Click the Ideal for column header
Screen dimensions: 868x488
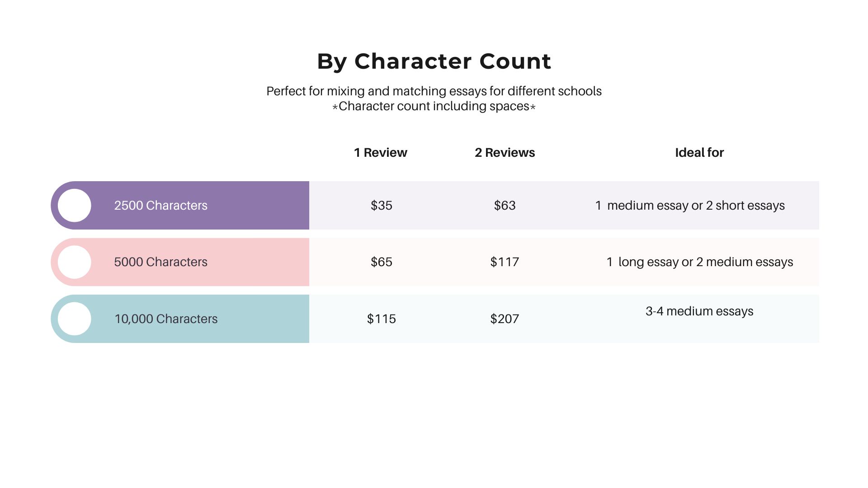click(699, 153)
